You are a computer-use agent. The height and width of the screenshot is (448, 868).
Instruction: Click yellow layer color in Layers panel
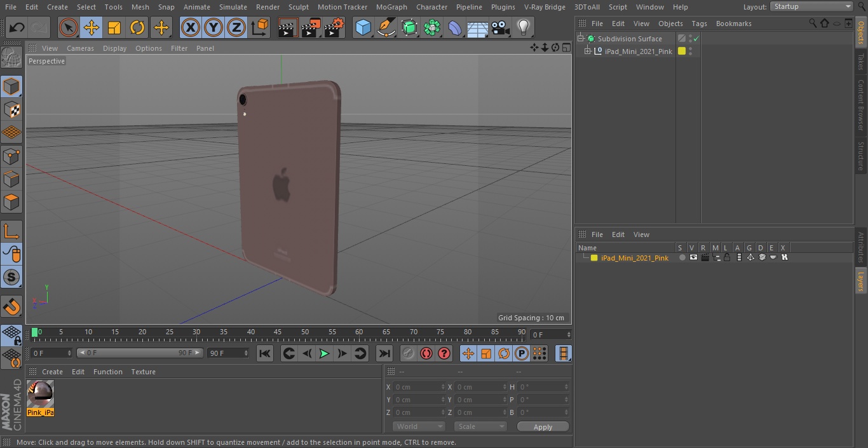point(594,258)
